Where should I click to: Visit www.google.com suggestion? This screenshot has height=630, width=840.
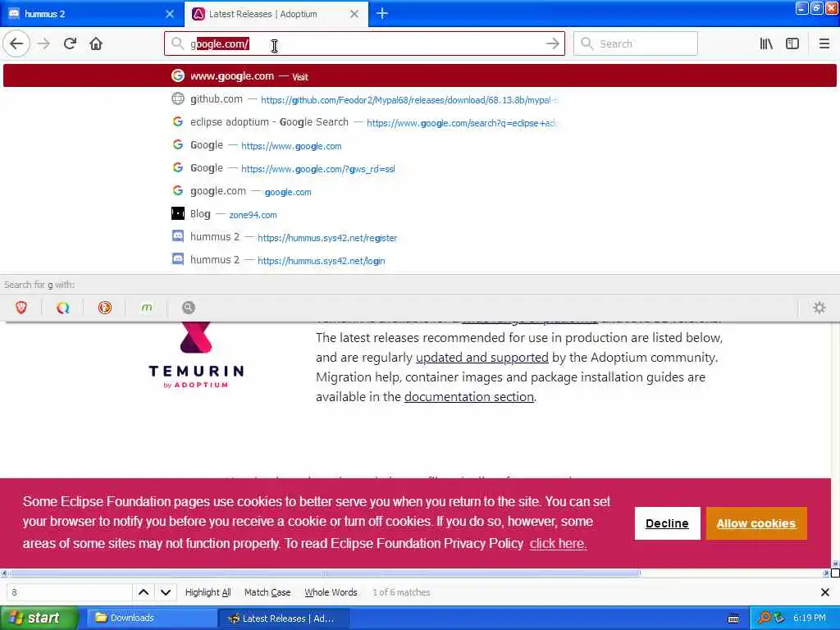(419, 76)
